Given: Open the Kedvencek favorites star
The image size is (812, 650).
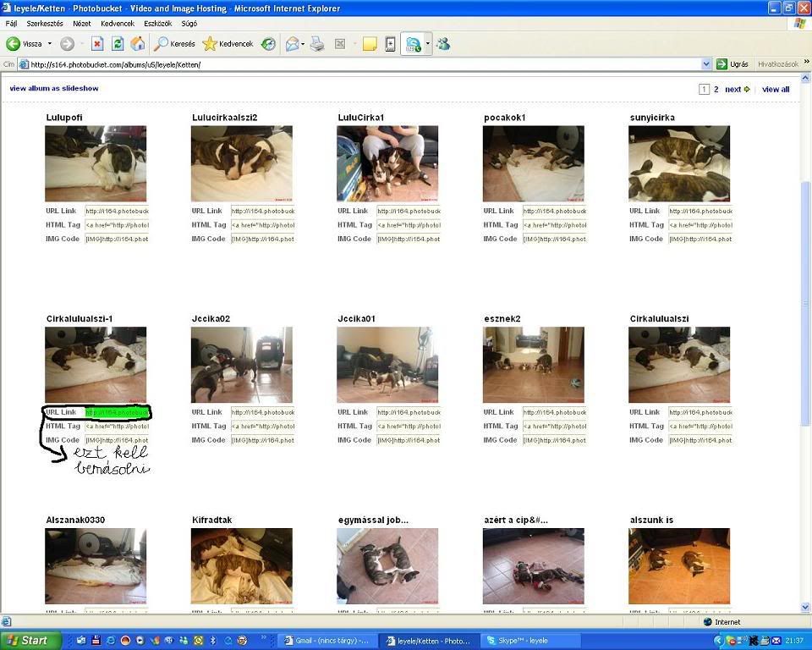Looking at the screenshot, I should 228,44.
